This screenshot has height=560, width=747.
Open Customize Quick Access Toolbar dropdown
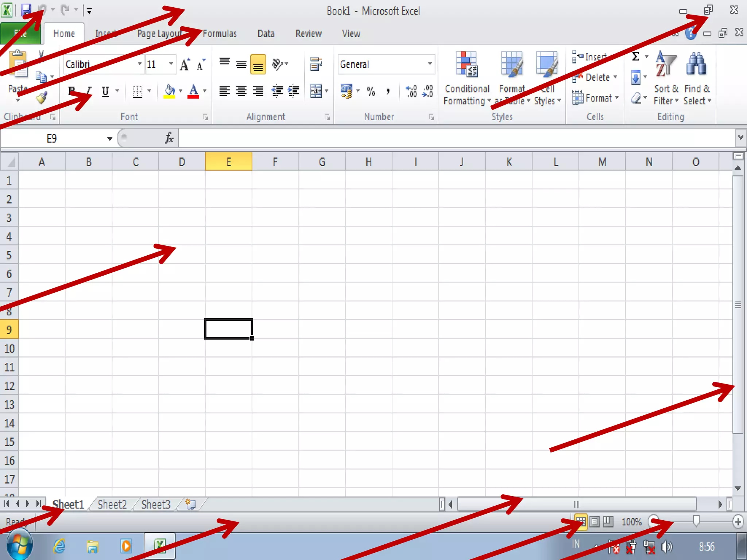(x=89, y=11)
